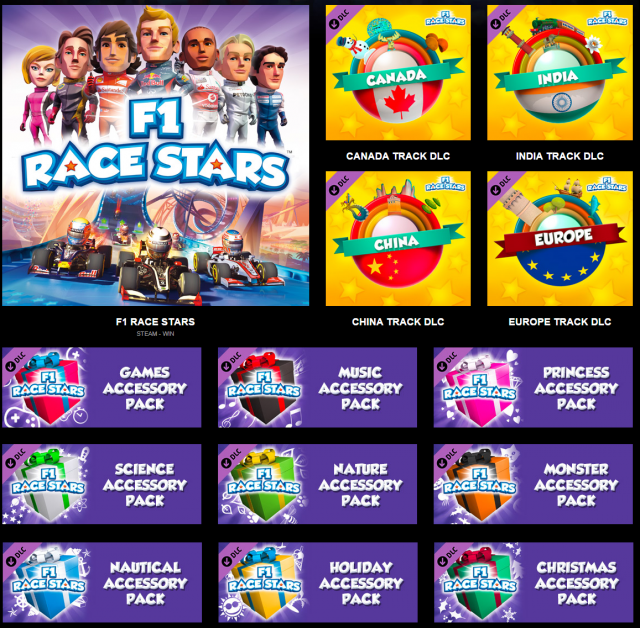Select the India Track DLC tile
Image resolution: width=640 pixels, height=628 pixels.
point(560,73)
